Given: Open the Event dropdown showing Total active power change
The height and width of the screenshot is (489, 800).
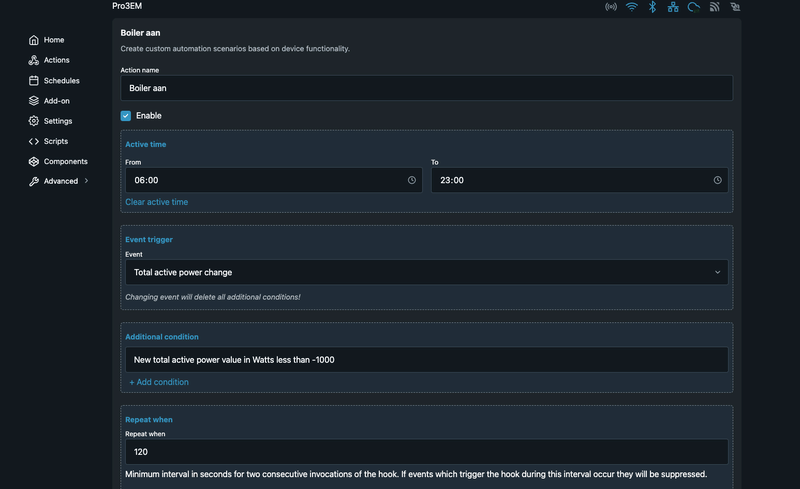Looking at the screenshot, I should (x=427, y=272).
